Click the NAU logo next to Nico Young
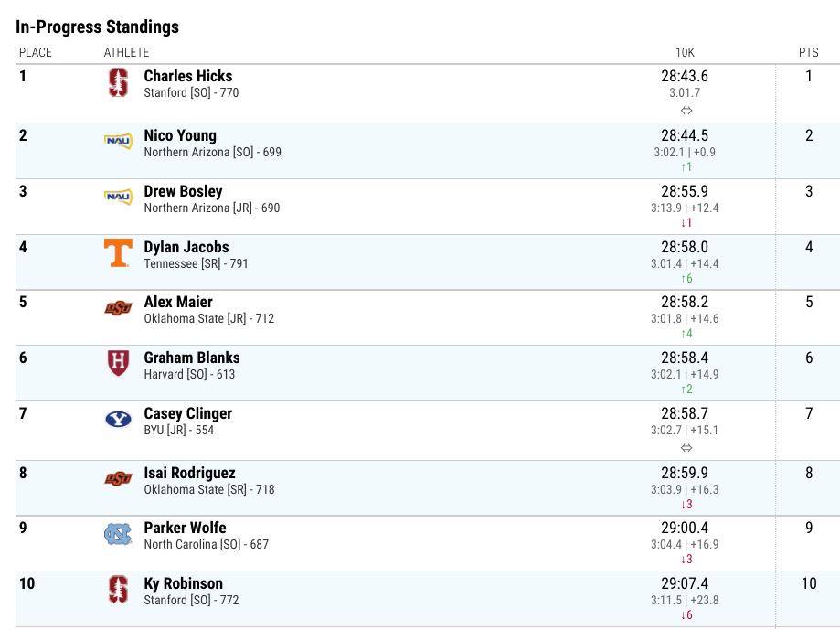840x630 pixels. pyautogui.click(x=119, y=141)
